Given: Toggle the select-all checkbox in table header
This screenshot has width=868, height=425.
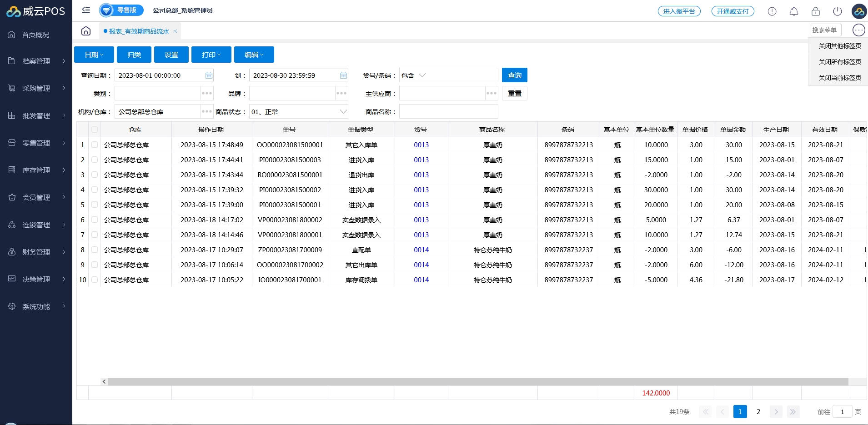Looking at the screenshot, I should click(95, 130).
